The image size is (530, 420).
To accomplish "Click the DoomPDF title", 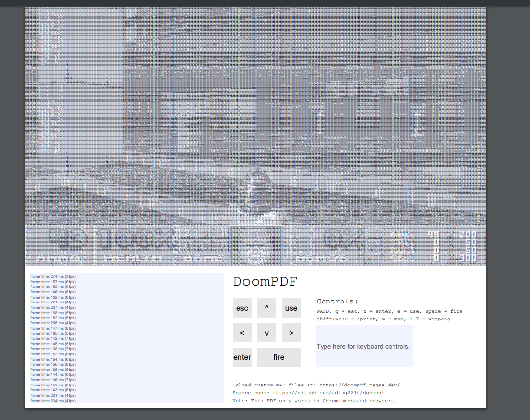I will 265,282.
